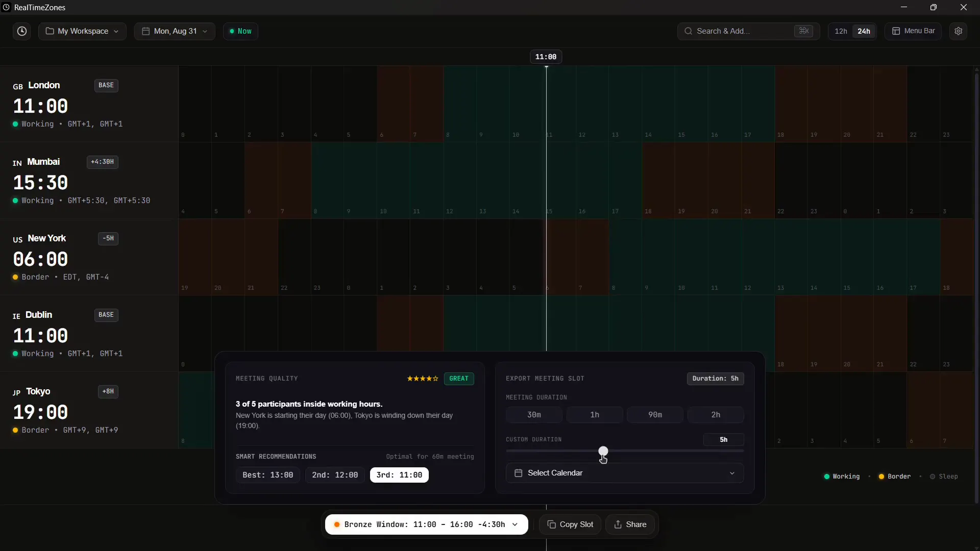Click the folder icon beside My Workspace
The image size is (980, 551).
pos(50,31)
